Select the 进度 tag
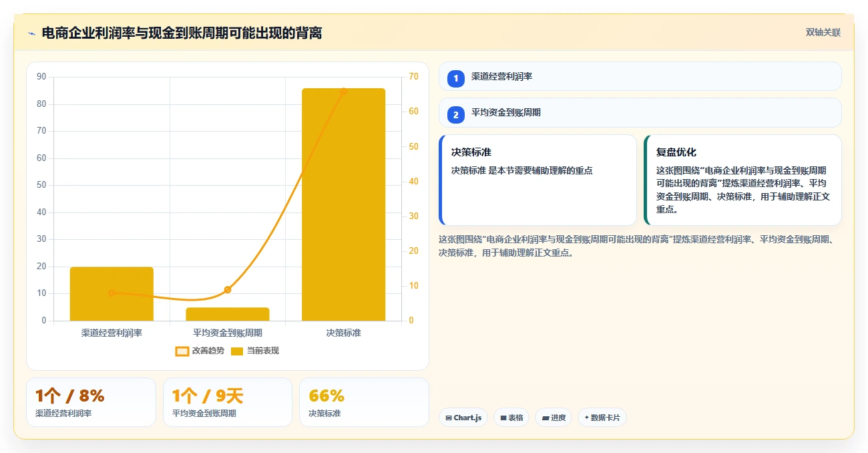 point(554,418)
